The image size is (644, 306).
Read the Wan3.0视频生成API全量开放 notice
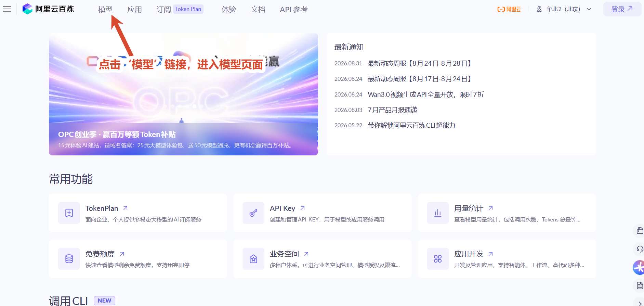(x=426, y=94)
